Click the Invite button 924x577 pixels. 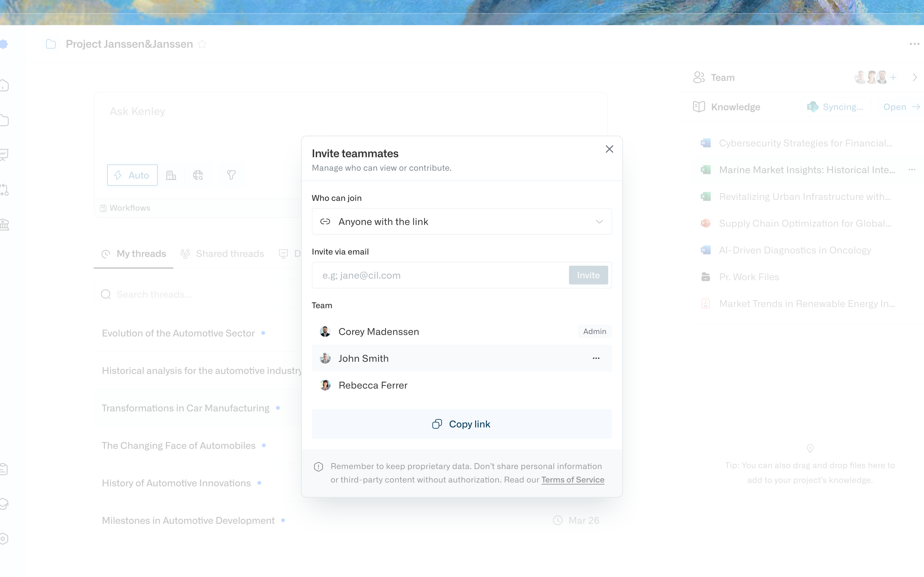tap(588, 275)
